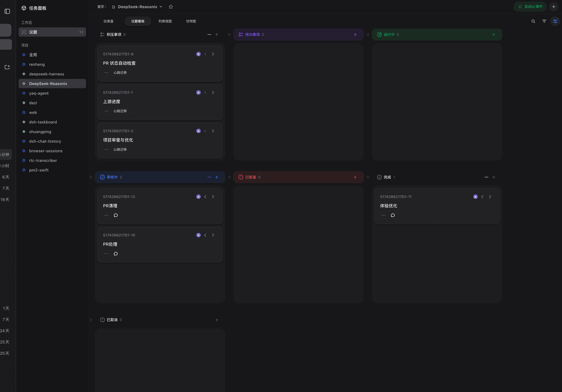Screen dimensions: 562x392
Task: Open comments on the 体验优化 card
Action: (x=393, y=216)
